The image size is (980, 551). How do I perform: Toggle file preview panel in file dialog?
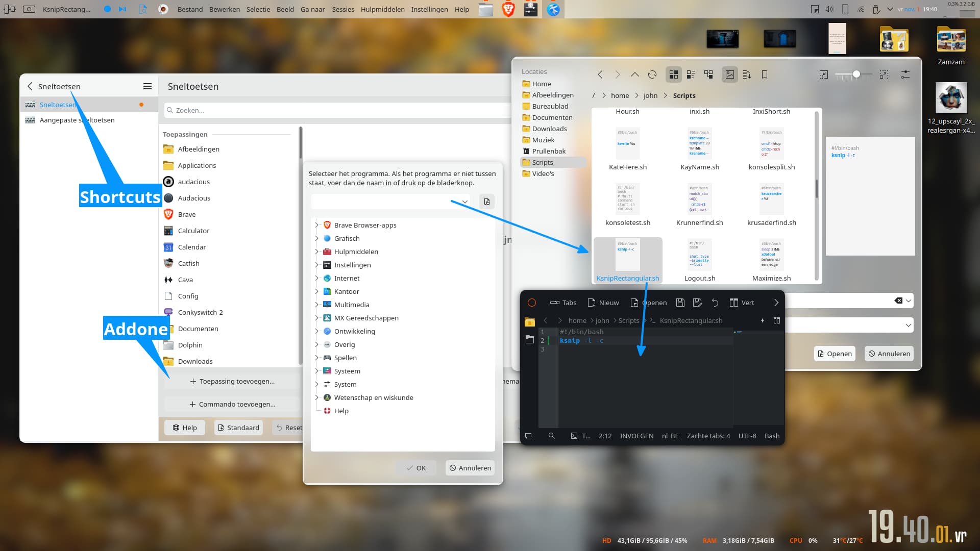tap(730, 74)
